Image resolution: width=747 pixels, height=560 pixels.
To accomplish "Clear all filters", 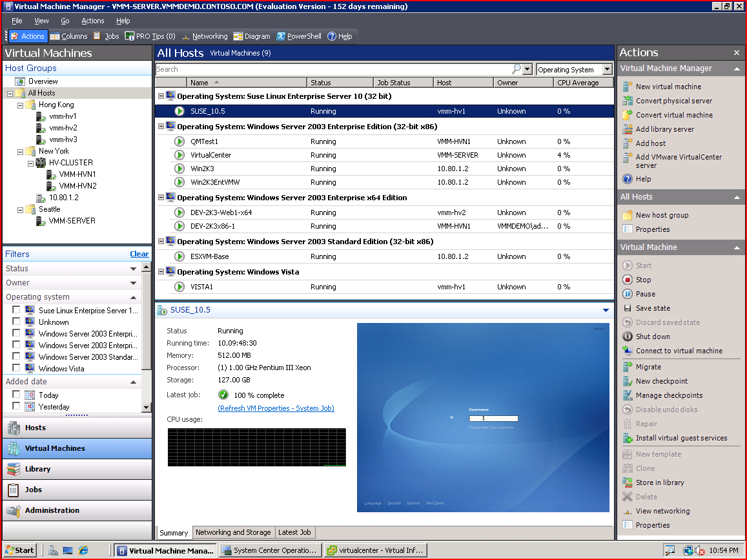I will 139,254.
